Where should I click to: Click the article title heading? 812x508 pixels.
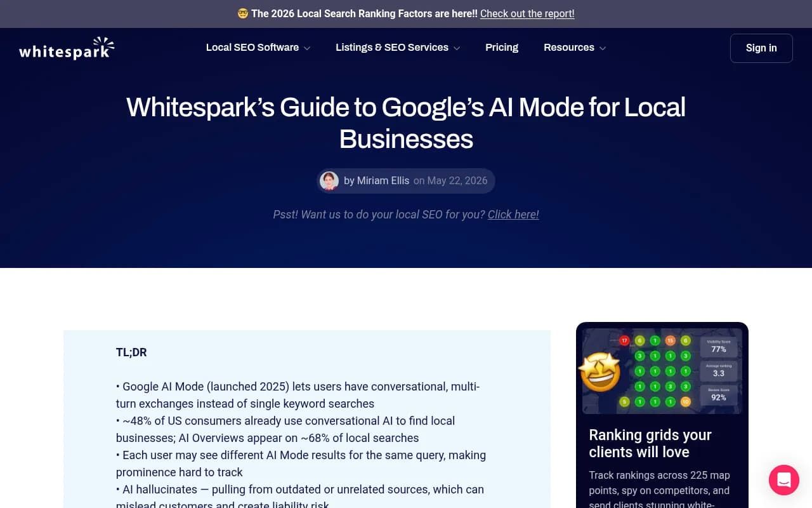coord(406,123)
